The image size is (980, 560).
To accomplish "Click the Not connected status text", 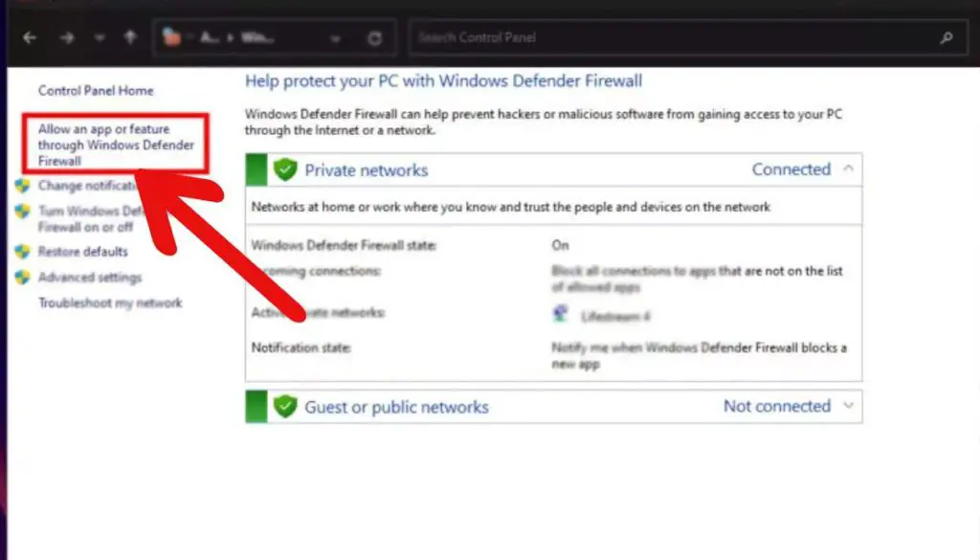I will pyautogui.click(x=777, y=406).
